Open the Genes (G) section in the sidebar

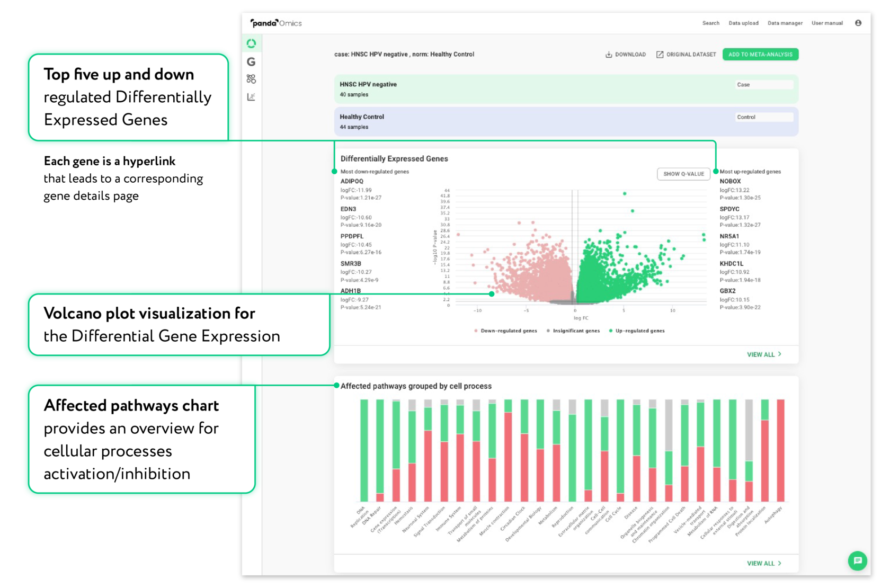252,62
